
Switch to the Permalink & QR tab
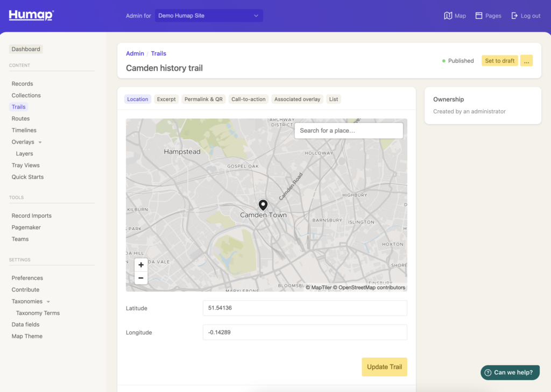[x=203, y=99]
